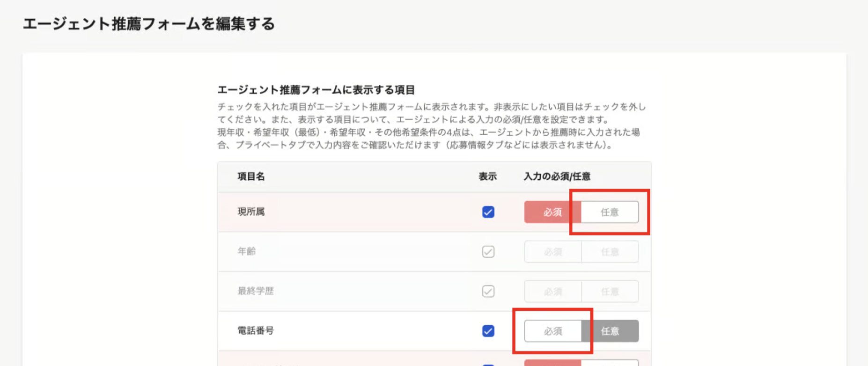Set 電話番号 to 任意
The width and height of the screenshot is (868, 366).
[610, 331]
